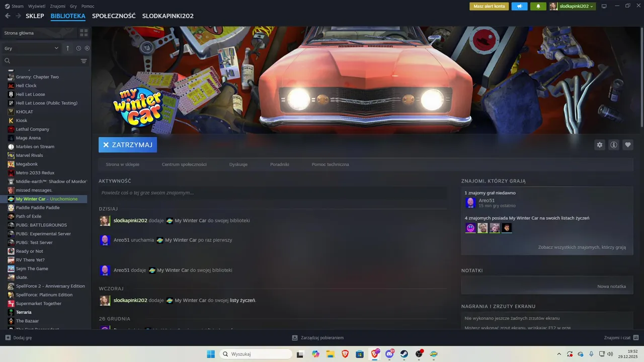Open My Winter Car taskbar icon
This screenshot has height=362, width=644.
coord(434,354)
